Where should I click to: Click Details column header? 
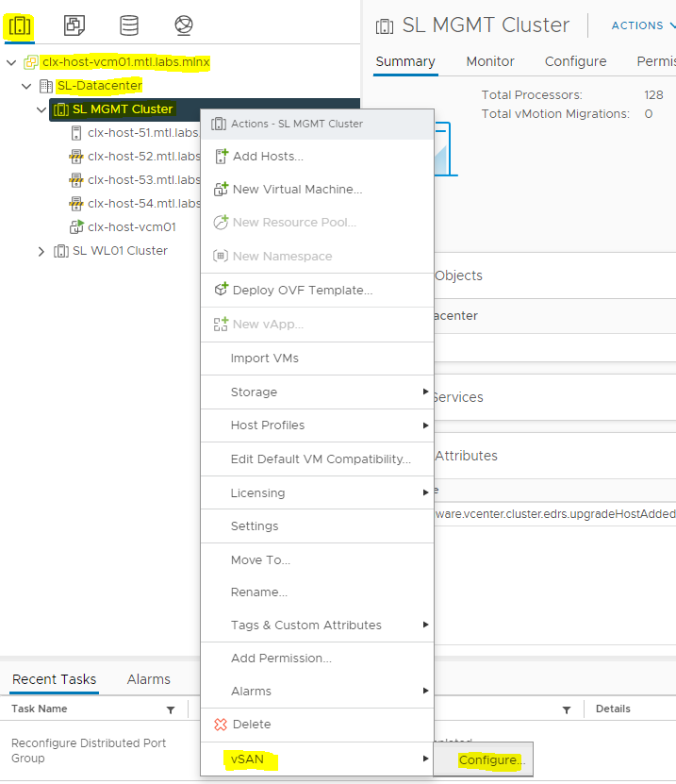613,709
